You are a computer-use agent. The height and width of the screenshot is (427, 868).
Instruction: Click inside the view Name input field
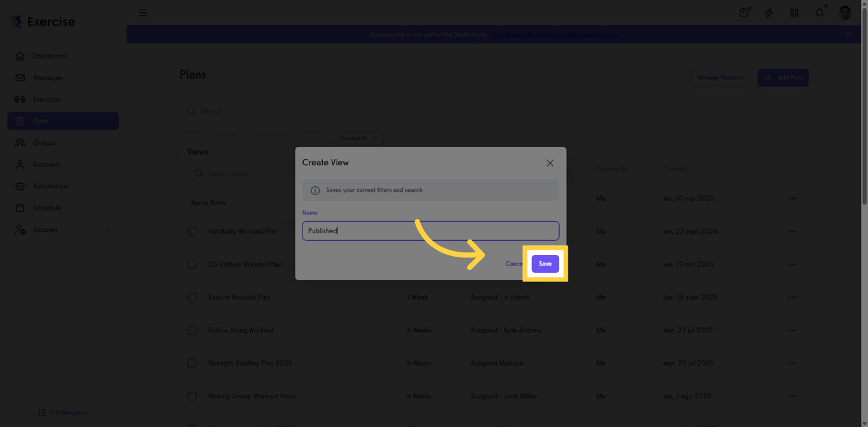click(x=430, y=231)
